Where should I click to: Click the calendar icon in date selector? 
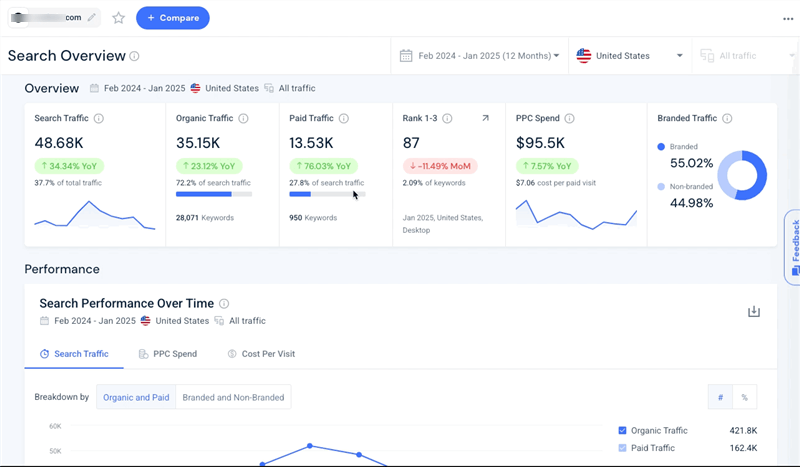click(x=406, y=56)
